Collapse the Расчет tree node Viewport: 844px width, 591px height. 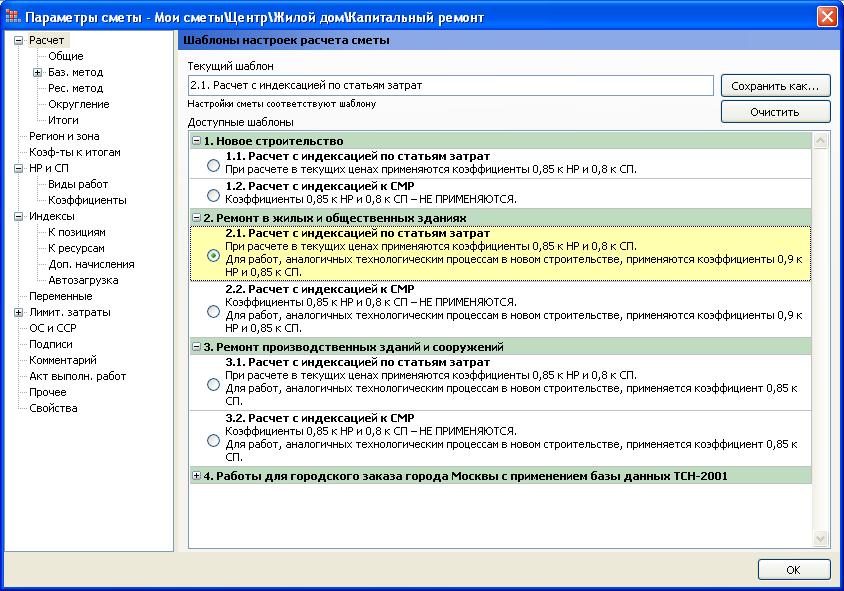(x=18, y=40)
